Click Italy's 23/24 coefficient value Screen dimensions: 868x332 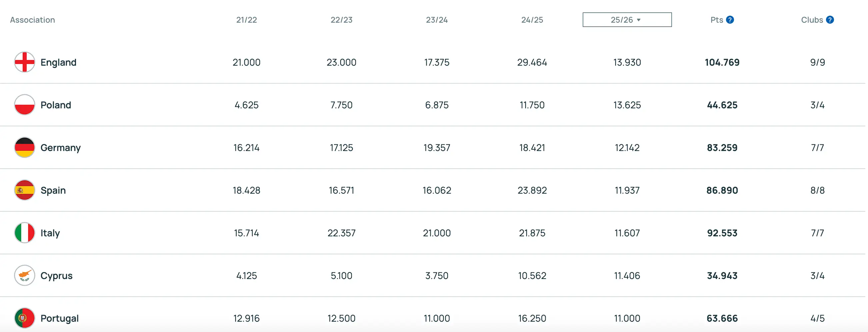point(437,233)
